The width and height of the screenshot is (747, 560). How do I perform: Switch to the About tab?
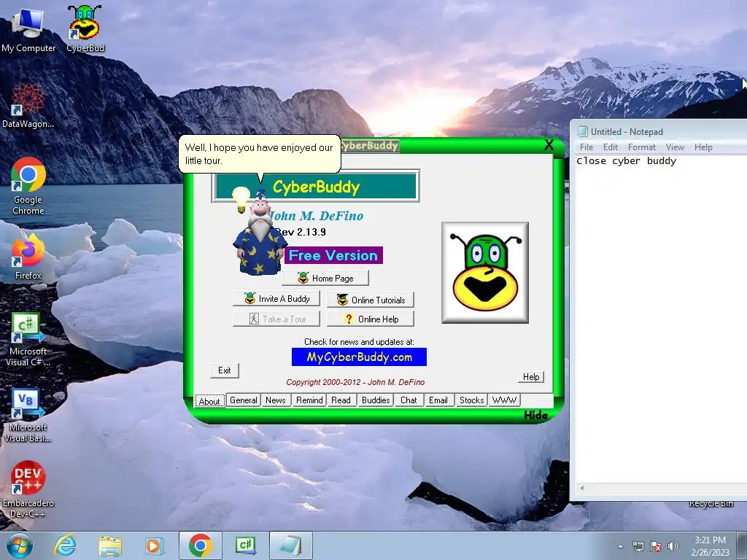pyautogui.click(x=209, y=401)
